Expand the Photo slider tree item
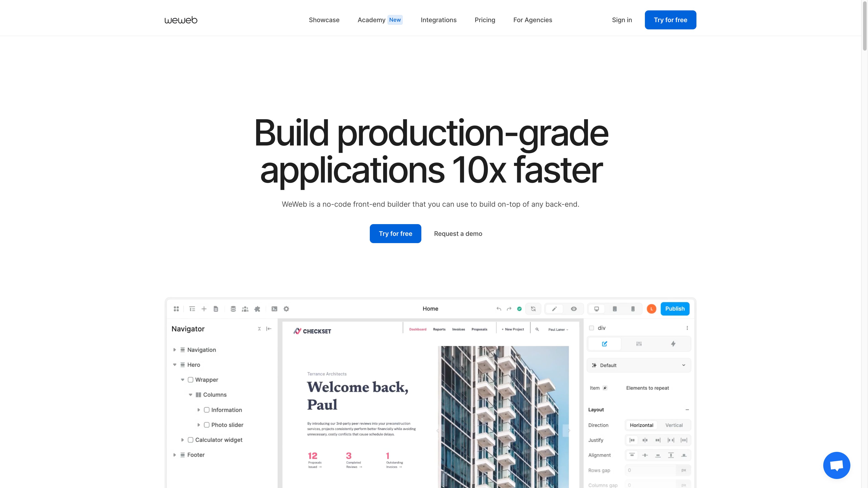 tap(198, 425)
